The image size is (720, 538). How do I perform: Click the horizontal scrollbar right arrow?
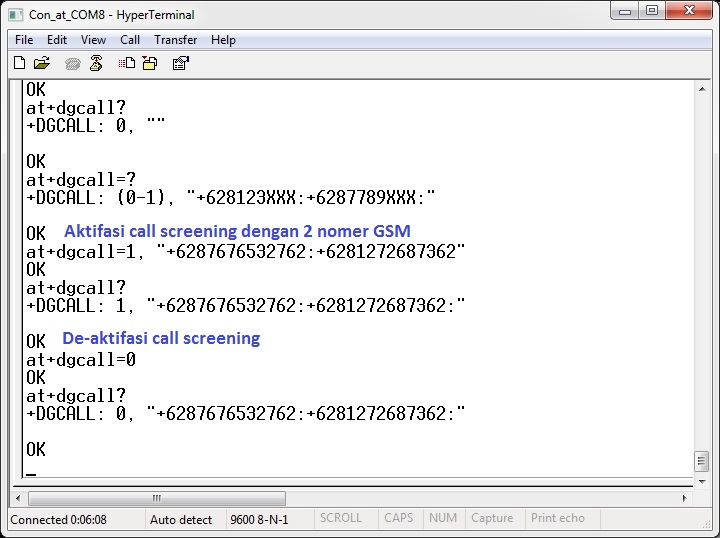coord(684,498)
